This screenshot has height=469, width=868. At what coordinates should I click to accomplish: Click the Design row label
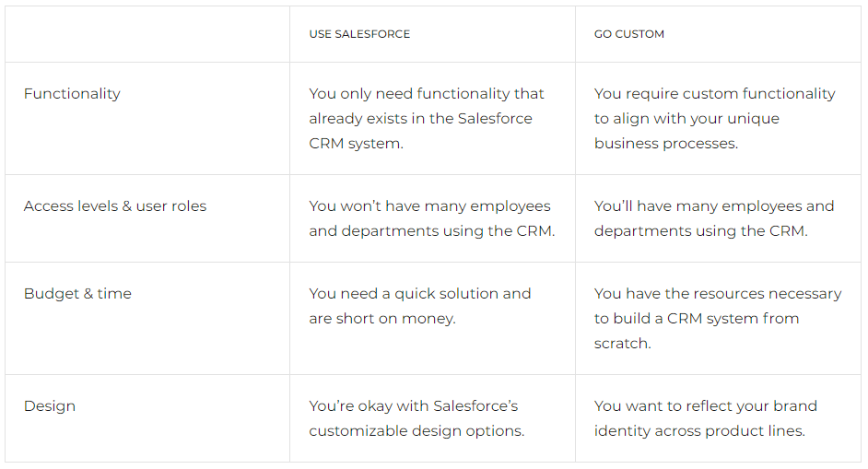(50, 405)
